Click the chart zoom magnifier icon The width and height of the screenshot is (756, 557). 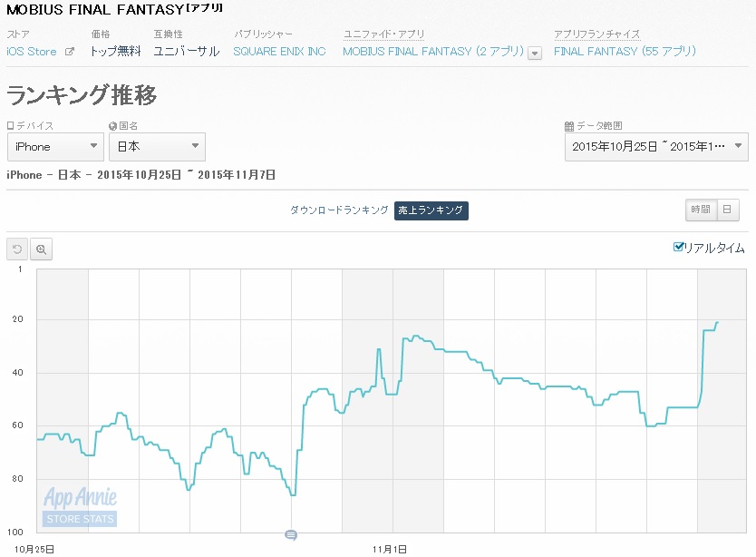(x=42, y=249)
